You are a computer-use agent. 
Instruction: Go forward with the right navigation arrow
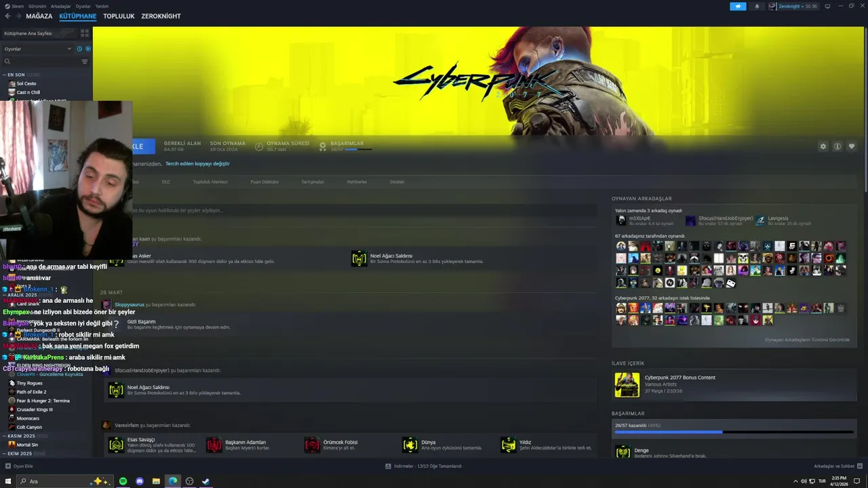click(x=18, y=16)
